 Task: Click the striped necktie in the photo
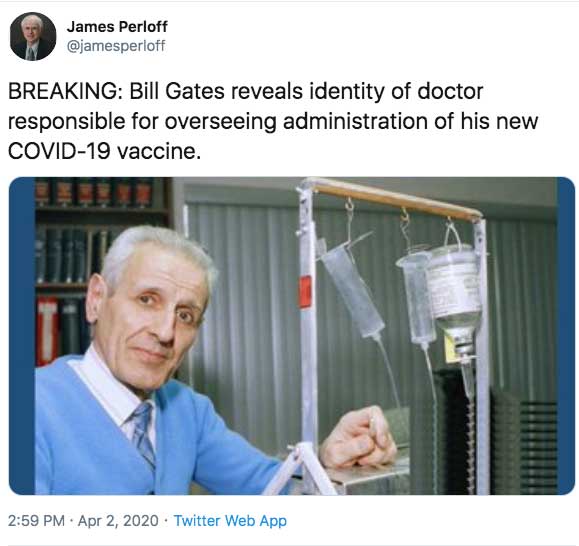pos(145,434)
